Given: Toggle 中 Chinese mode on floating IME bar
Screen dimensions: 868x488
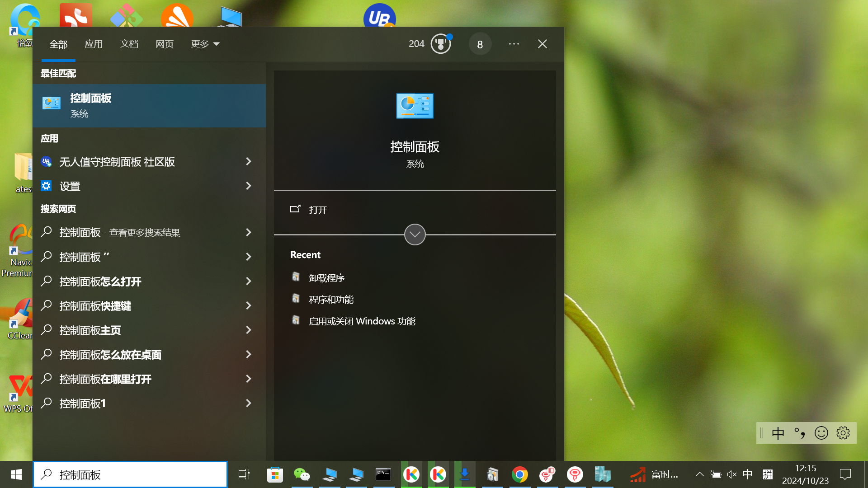Looking at the screenshot, I should (778, 433).
